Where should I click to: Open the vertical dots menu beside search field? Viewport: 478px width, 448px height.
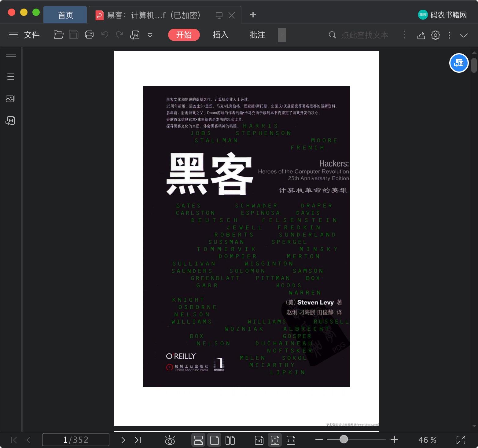(x=404, y=35)
